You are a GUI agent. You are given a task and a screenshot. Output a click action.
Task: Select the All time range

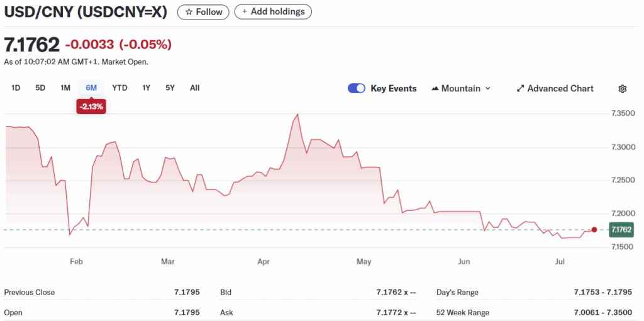click(x=195, y=87)
